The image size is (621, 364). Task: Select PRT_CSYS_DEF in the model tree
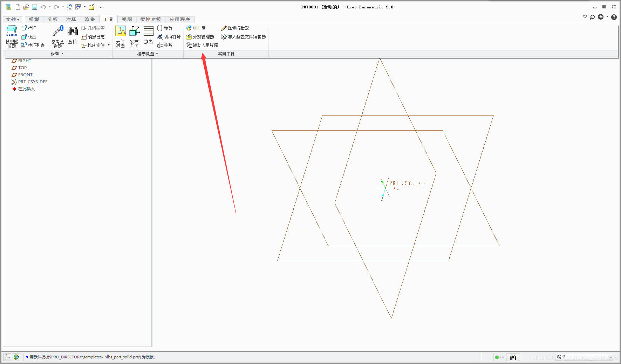pyautogui.click(x=33, y=82)
